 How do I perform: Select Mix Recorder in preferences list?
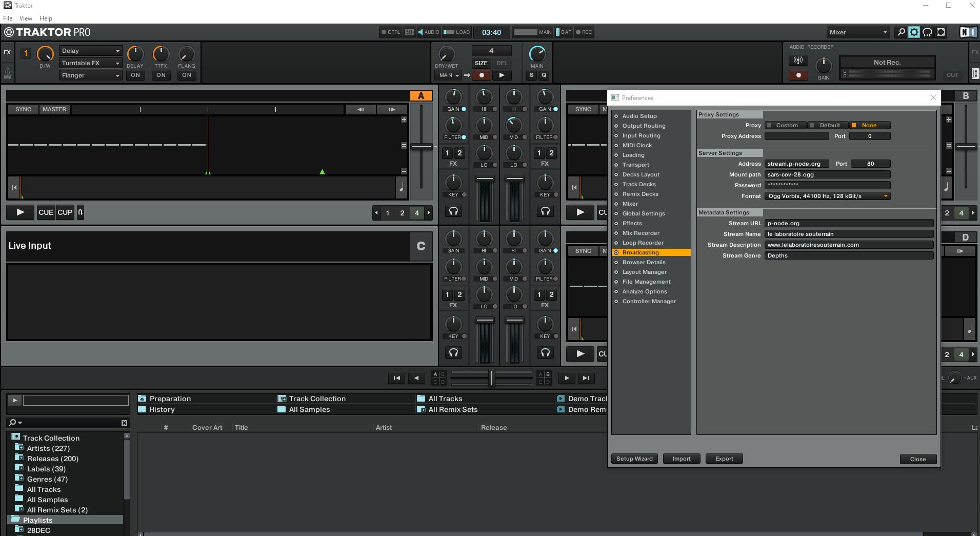pyautogui.click(x=641, y=233)
